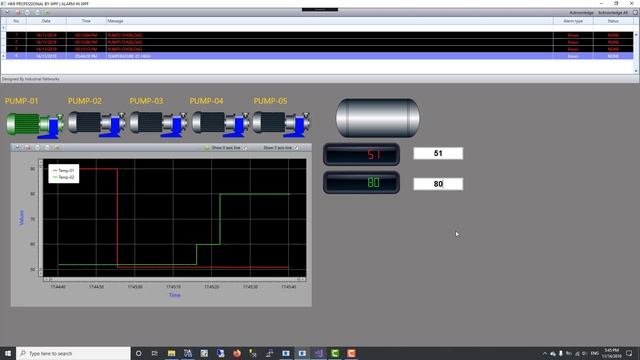Click the PUMP-03 label

pos(146,101)
